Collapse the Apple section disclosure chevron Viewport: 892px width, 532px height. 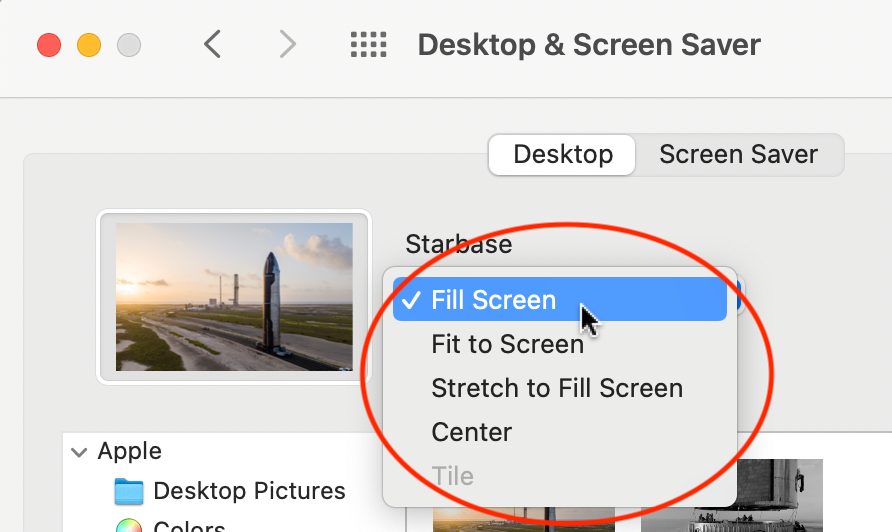79,452
